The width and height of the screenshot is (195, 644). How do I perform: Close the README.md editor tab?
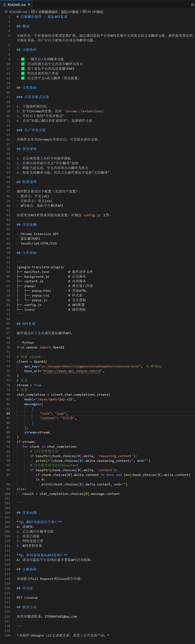(29, 4)
